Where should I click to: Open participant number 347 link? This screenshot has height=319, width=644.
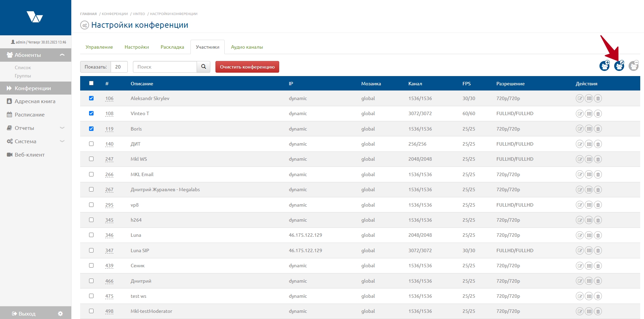click(109, 250)
